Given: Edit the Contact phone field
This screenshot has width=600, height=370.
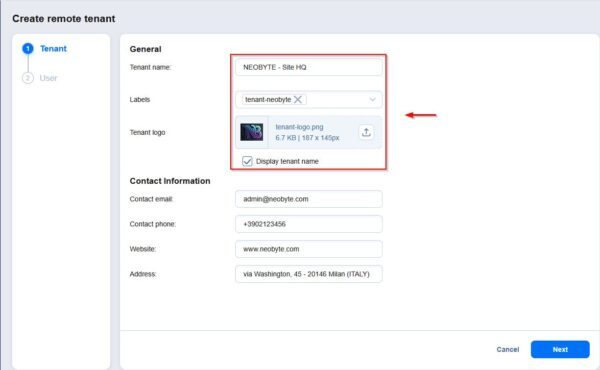Looking at the screenshot, I should 308,224.
